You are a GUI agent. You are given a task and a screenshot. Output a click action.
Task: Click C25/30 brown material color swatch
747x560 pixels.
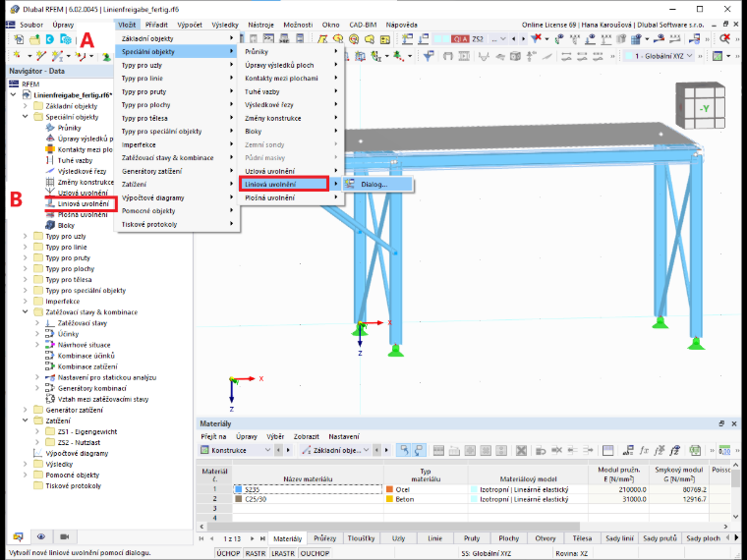click(238, 499)
